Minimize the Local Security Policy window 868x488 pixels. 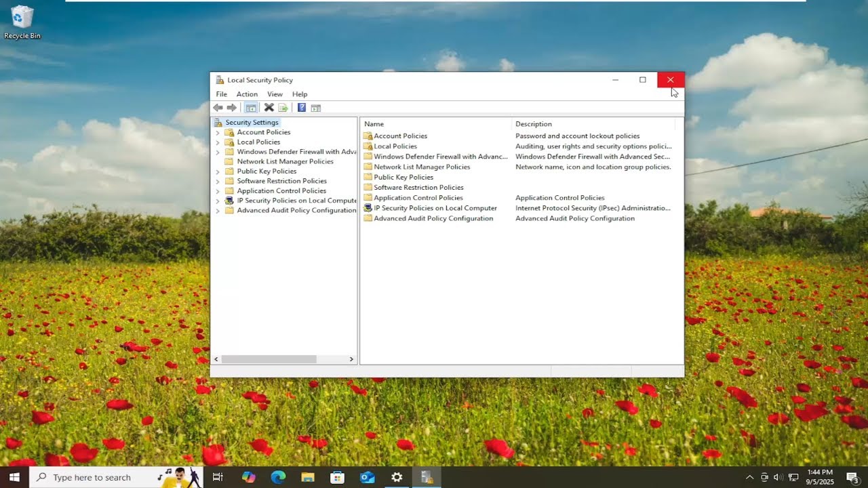(x=616, y=80)
